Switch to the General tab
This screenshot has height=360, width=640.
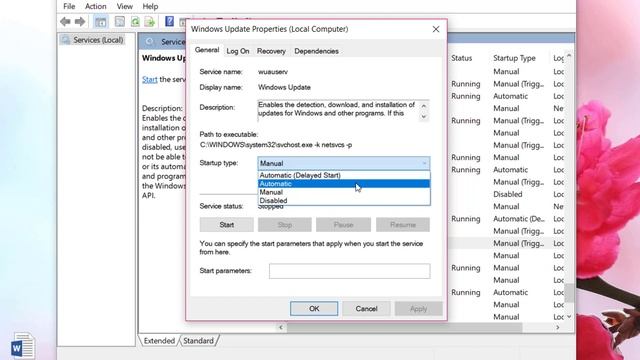[207, 50]
